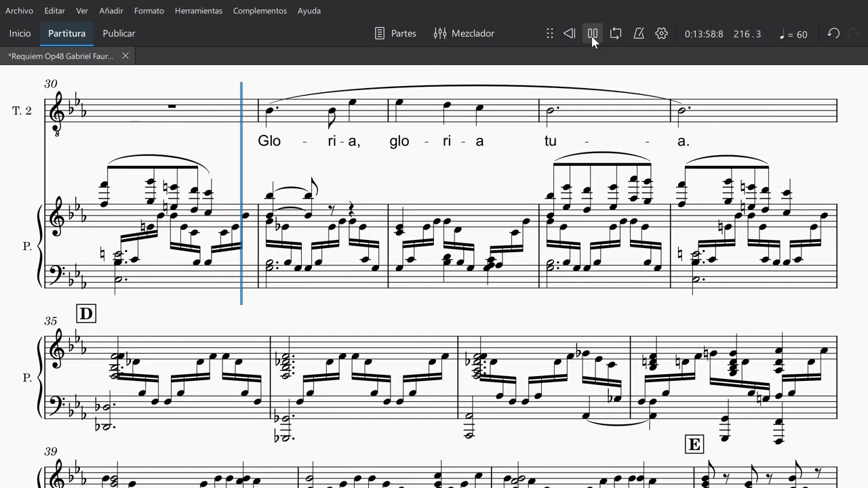Click the blue playback cursor line
Viewport: 868px width, 488px height.
coord(241,193)
